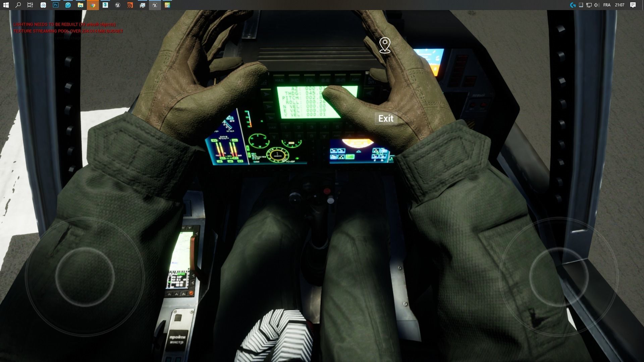
Task: Open the 3ds Max taskbar icon
Action: pos(105,5)
